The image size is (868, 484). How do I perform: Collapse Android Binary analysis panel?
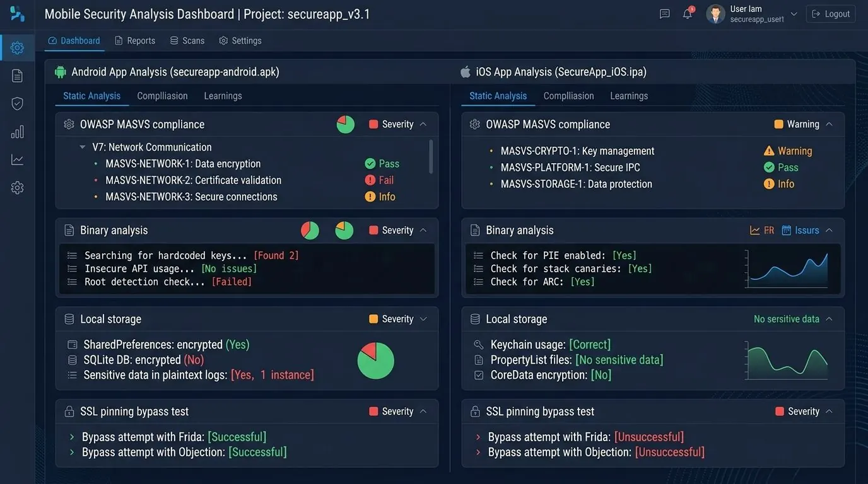[x=423, y=230]
